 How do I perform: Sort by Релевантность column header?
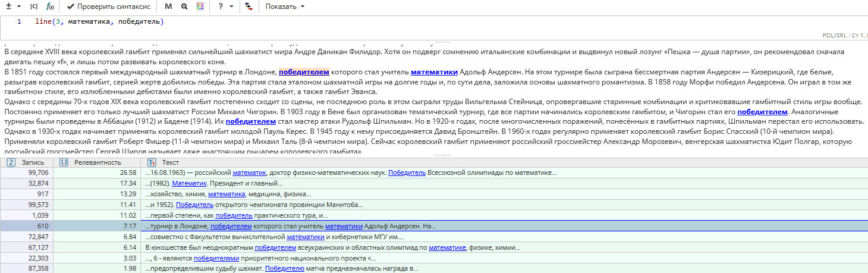[x=98, y=162]
